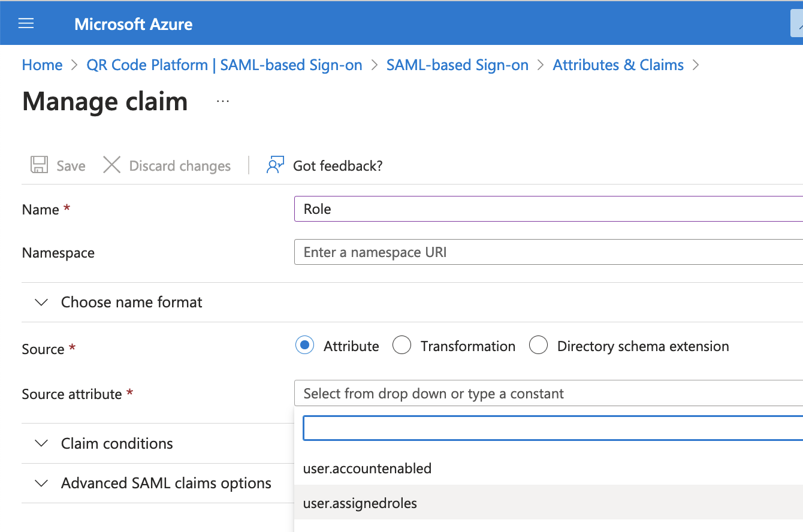Click the Discard changes X icon
Viewport: 803px width, 532px height.
(112, 165)
